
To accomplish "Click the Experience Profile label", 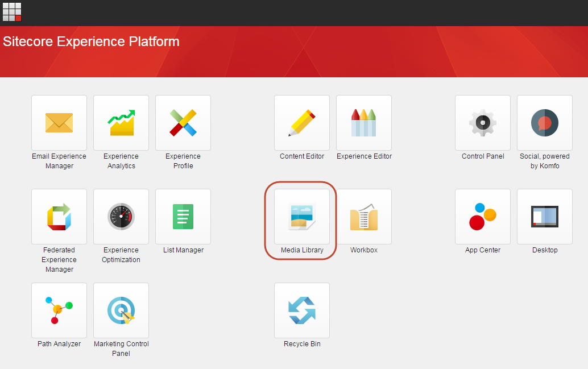I will tap(183, 161).
